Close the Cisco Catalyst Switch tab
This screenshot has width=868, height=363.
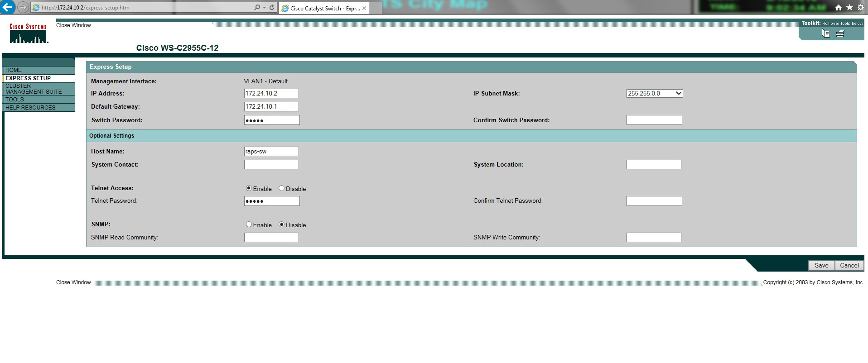click(x=364, y=8)
